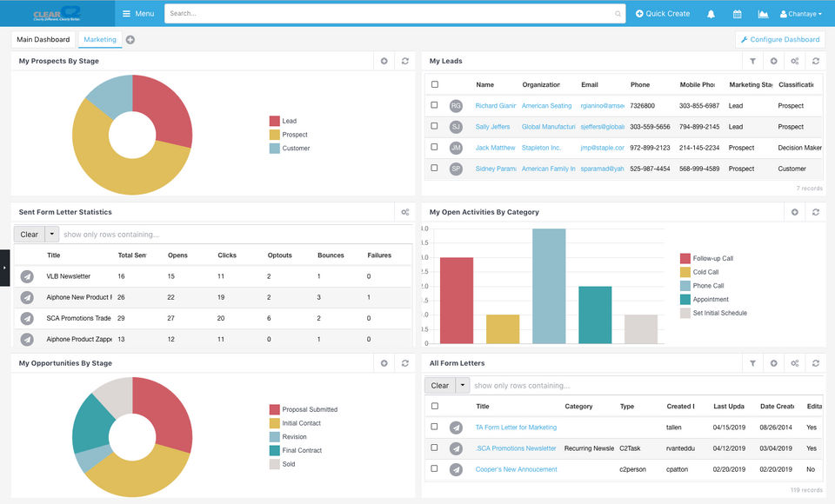Check the SCA Promotions Newsletter row
Viewport: 835px width, 504px height.
435,448
